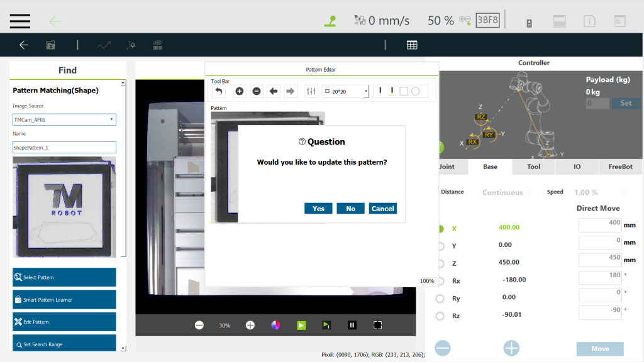
Task: Click the ShapePattern_1 name field
Action: (64, 148)
